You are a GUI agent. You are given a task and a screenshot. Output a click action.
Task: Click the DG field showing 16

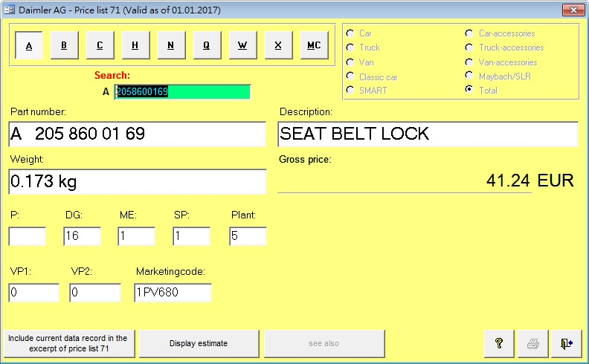(82, 236)
